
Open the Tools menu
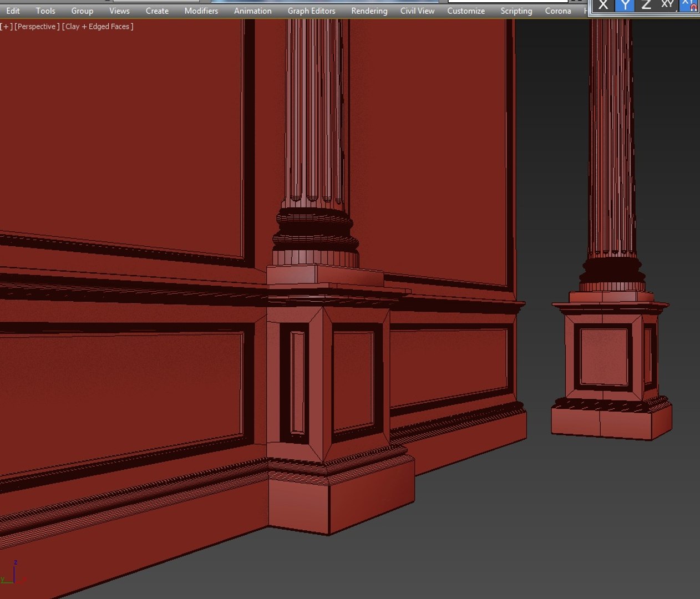45,11
